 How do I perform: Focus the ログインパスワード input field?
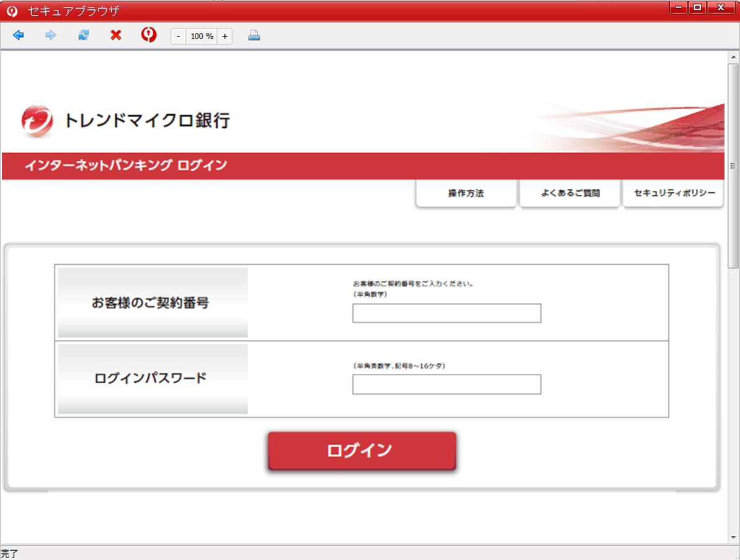click(447, 384)
